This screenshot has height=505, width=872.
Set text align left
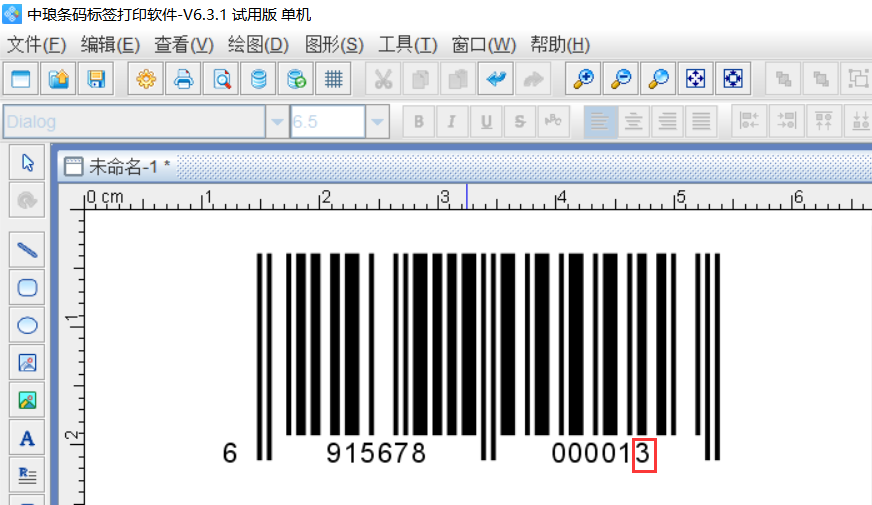[600, 121]
